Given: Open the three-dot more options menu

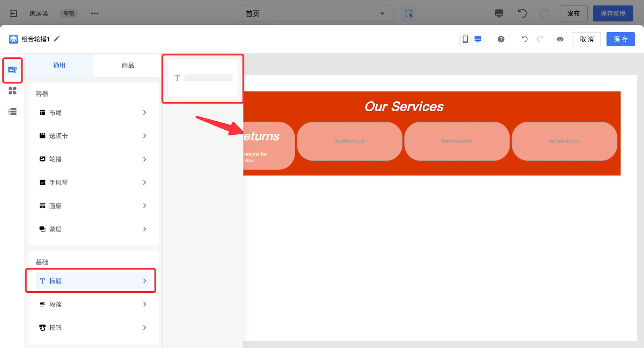Looking at the screenshot, I should 95,13.
